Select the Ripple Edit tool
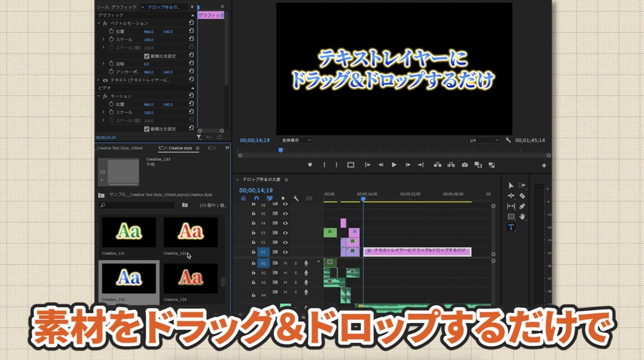 511,196
